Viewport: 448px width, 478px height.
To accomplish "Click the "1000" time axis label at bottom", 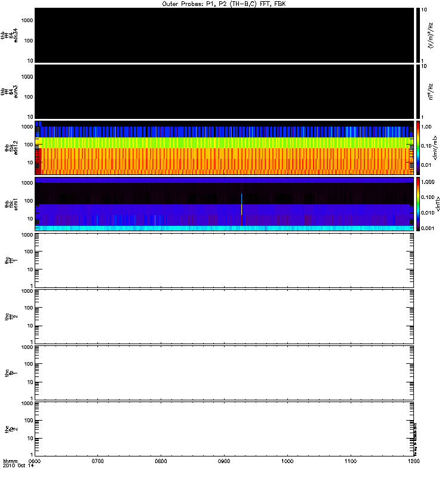I will [x=287, y=461].
